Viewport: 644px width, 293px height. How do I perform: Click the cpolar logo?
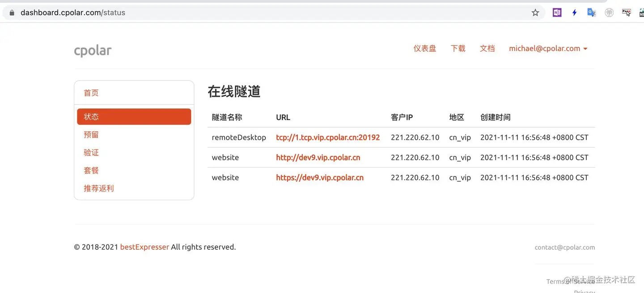[93, 50]
